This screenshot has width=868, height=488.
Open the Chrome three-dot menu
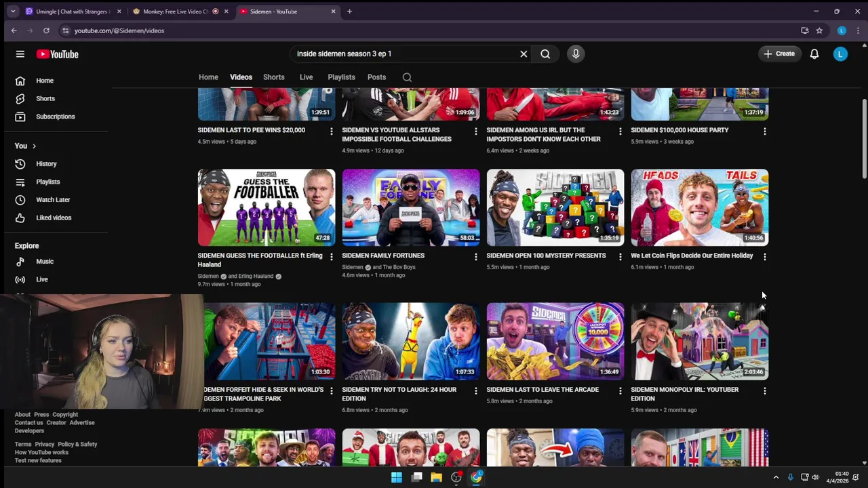[858, 30]
